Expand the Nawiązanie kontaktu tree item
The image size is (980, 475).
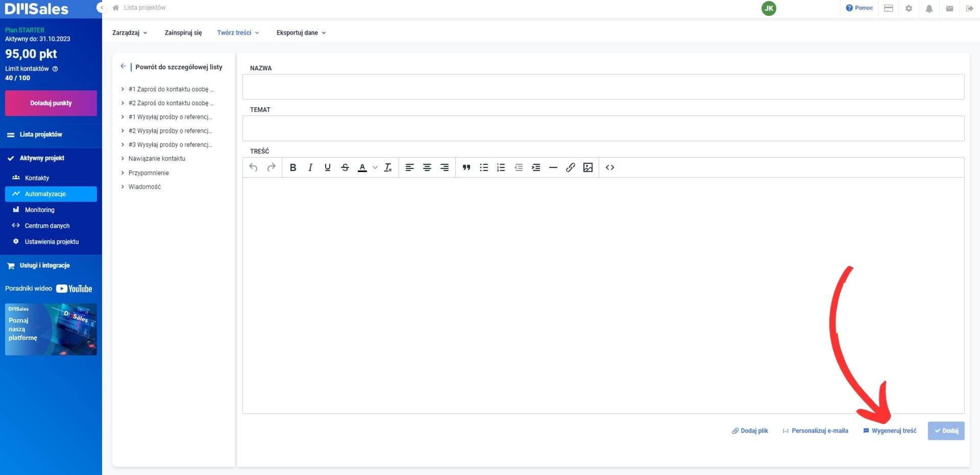pos(157,159)
